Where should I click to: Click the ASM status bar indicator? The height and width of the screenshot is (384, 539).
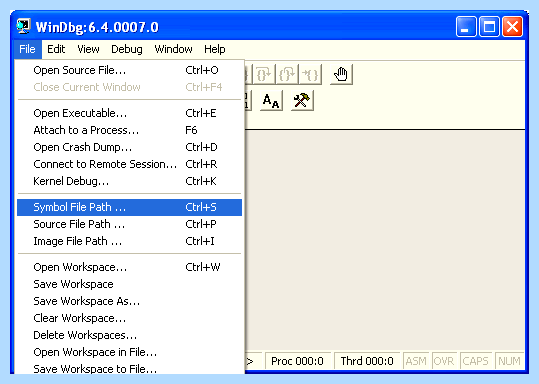[x=416, y=361]
